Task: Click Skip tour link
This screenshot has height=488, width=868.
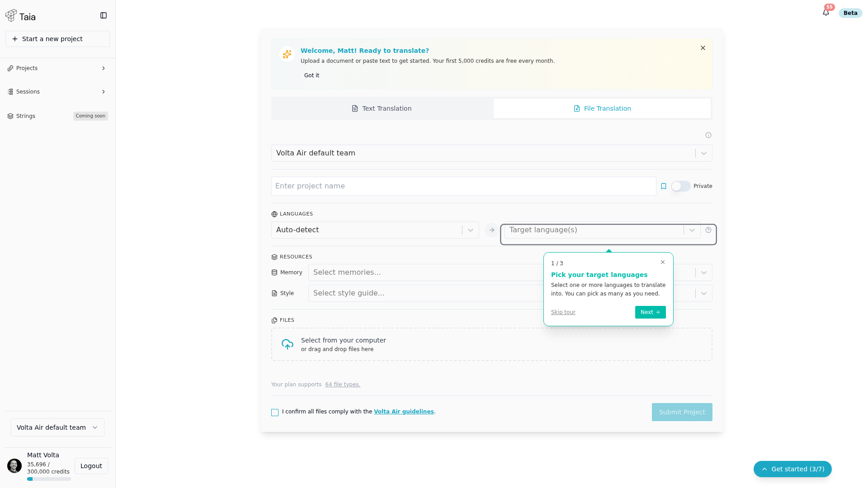Action: click(x=563, y=312)
